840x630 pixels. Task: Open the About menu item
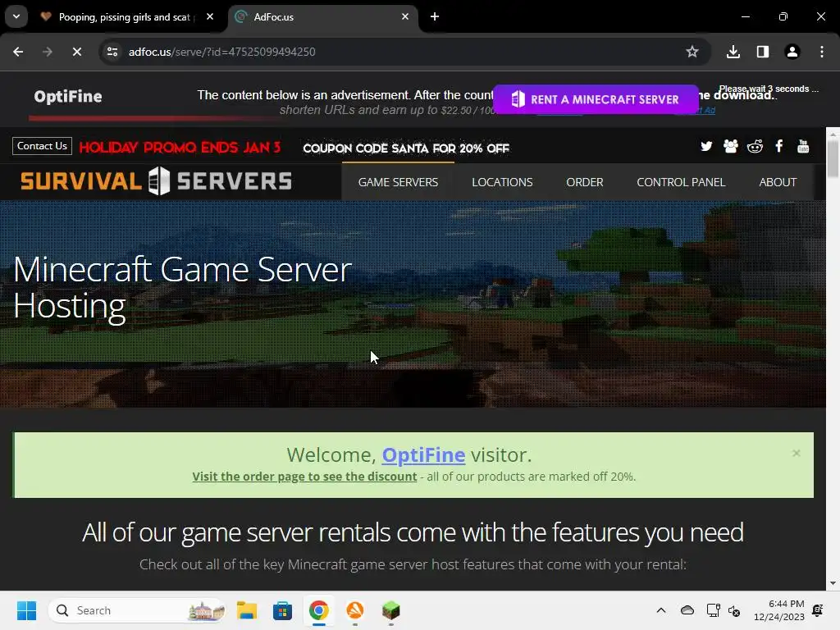pyautogui.click(x=778, y=182)
